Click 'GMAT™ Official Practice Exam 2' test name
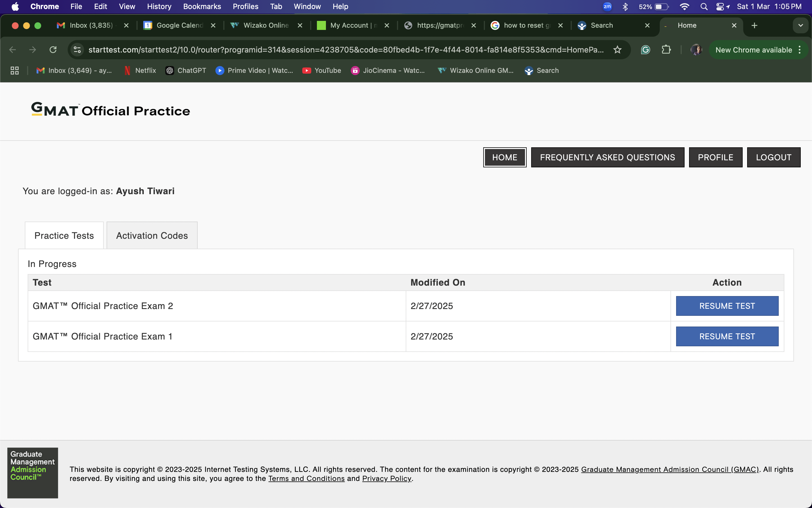Screen dimensions: 812x508 pos(103,306)
